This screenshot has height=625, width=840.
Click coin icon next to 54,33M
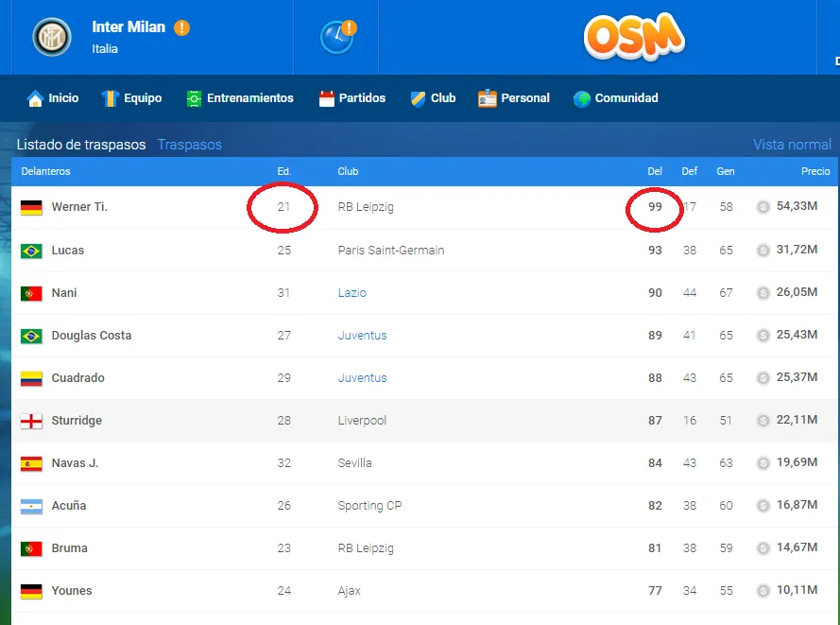pos(763,207)
